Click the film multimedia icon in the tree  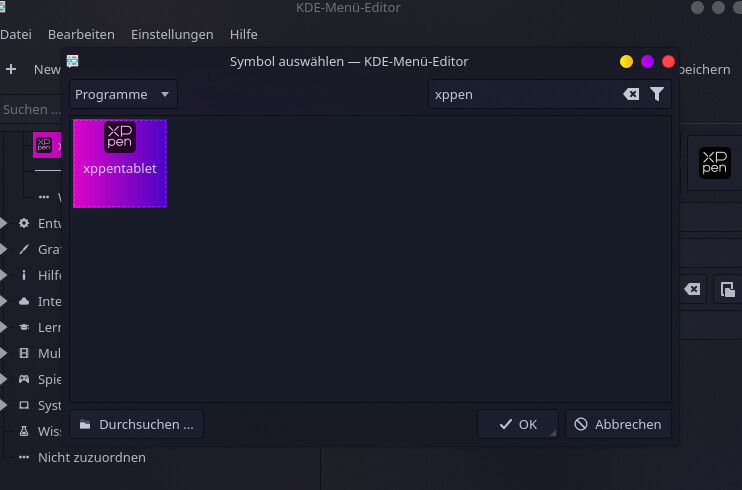point(24,353)
